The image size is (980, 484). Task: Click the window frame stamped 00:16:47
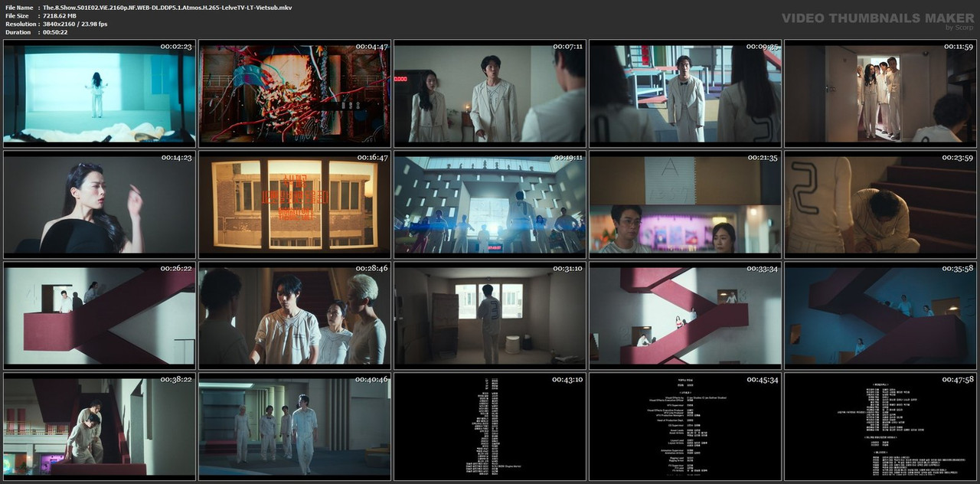295,203
